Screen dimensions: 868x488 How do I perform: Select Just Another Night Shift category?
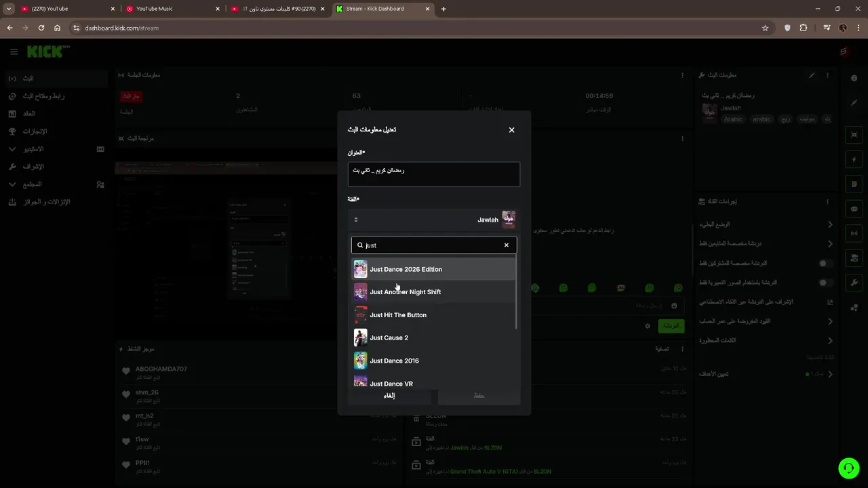pyautogui.click(x=434, y=292)
